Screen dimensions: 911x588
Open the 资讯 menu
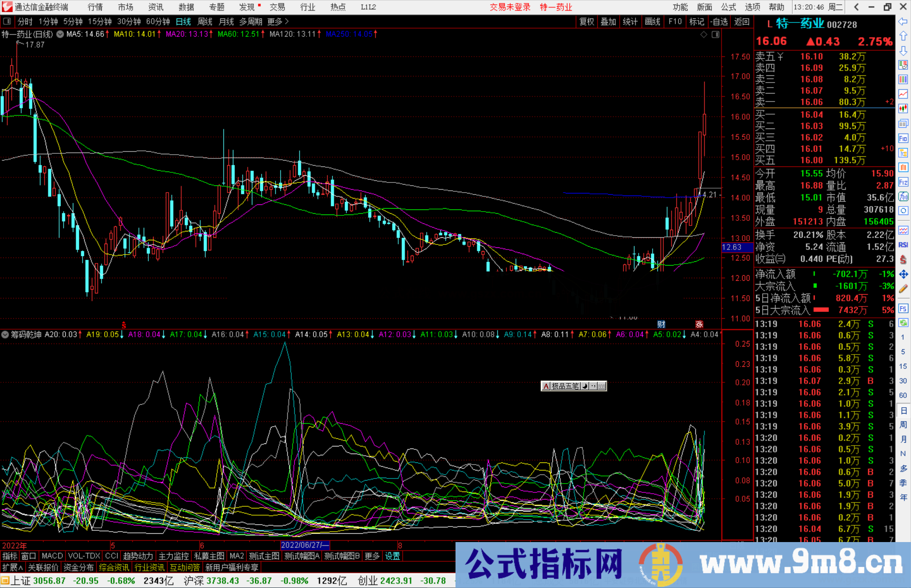156,7
